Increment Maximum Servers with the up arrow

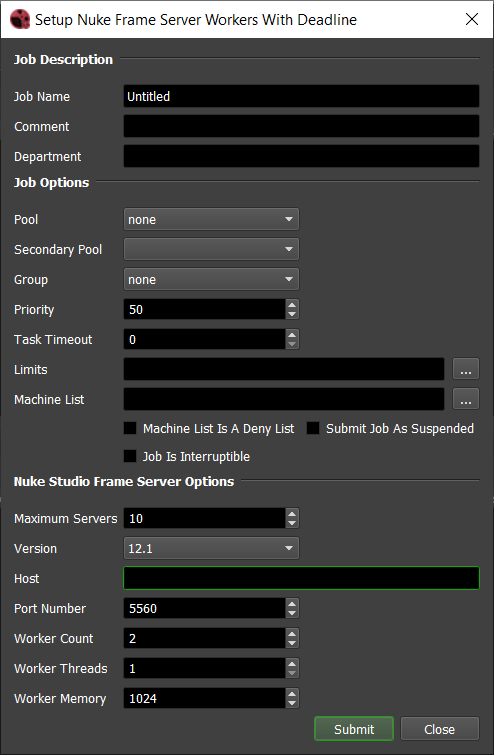click(292, 513)
